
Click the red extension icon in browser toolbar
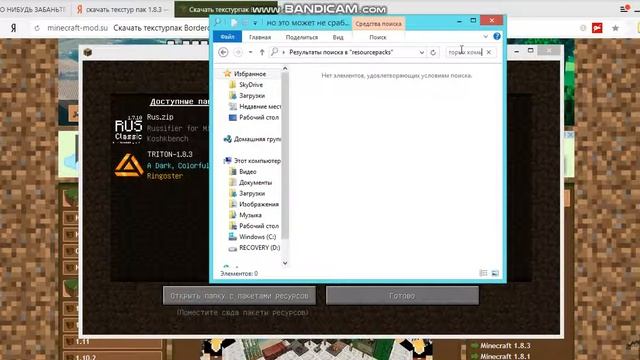point(597,28)
